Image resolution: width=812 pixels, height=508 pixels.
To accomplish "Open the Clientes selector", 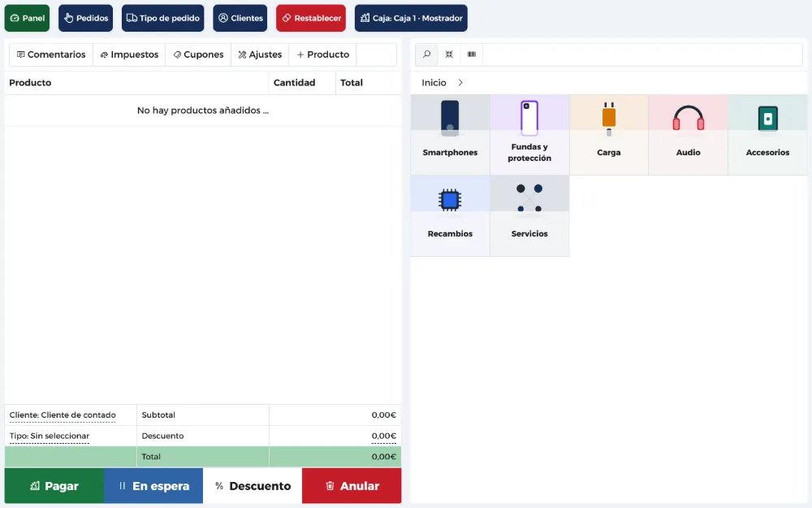I will (240, 18).
